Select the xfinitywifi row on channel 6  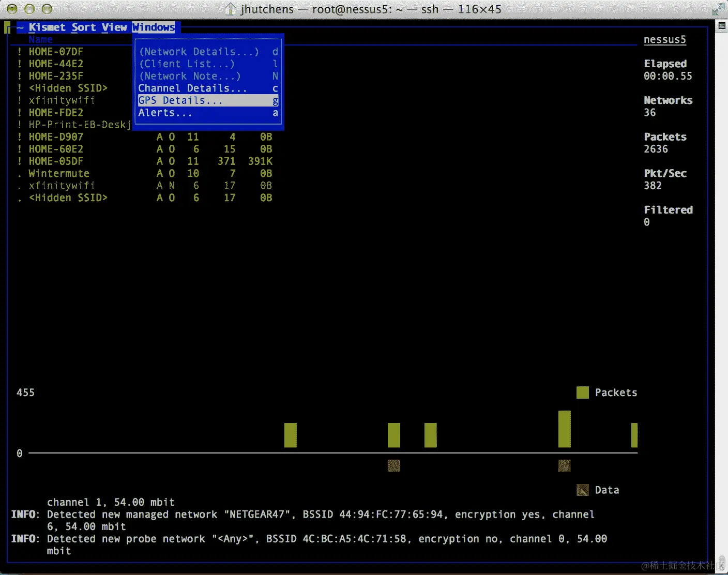point(144,186)
